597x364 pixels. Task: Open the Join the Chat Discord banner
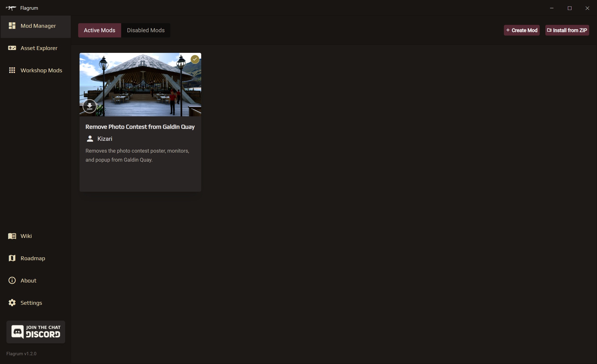(36, 332)
